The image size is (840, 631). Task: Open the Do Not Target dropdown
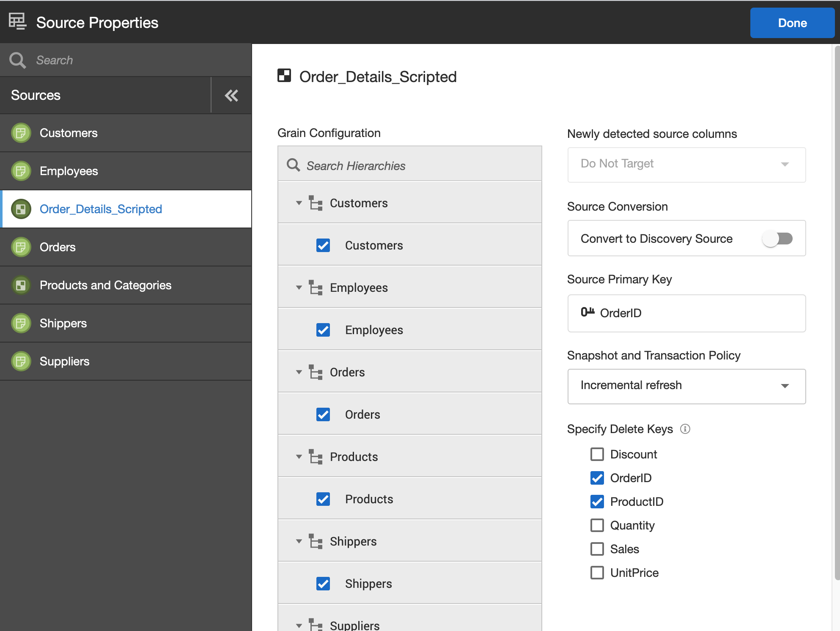tap(686, 165)
